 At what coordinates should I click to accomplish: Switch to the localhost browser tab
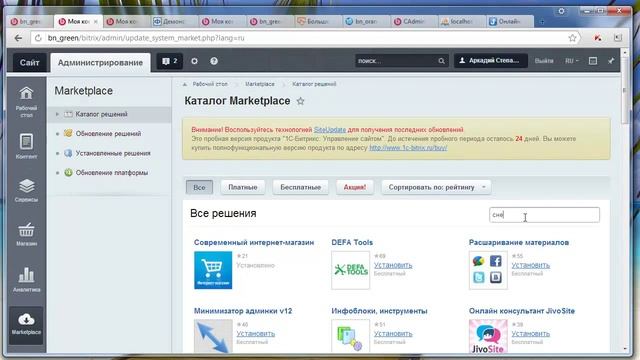point(461,22)
